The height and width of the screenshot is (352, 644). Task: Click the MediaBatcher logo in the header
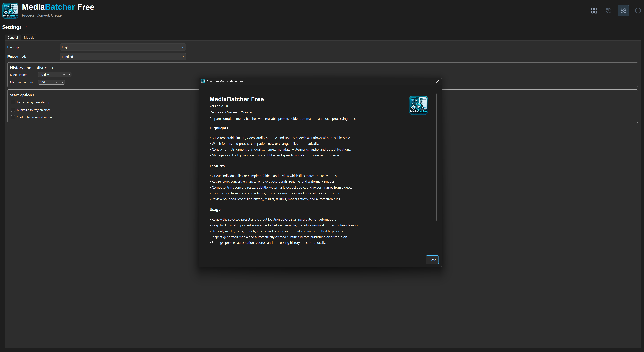pyautogui.click(x=10, y=10)
